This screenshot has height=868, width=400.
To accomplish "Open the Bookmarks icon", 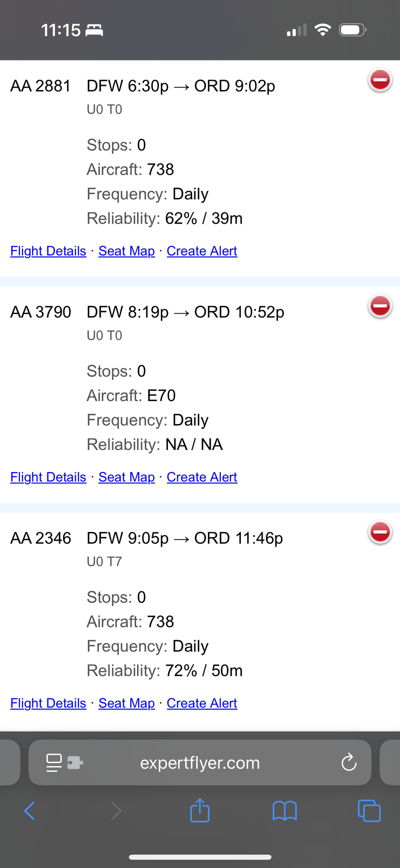I will [x=284, y=810].
